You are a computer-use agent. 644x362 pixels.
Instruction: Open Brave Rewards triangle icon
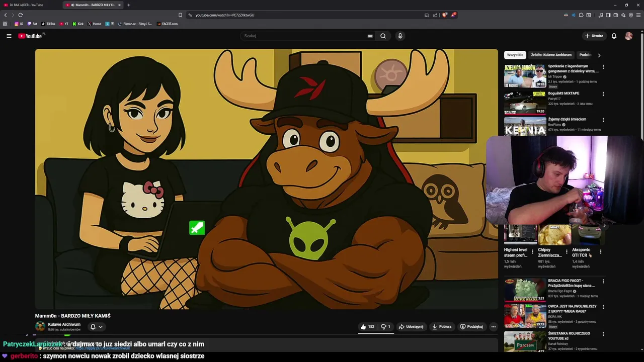(x=453, y=15)
